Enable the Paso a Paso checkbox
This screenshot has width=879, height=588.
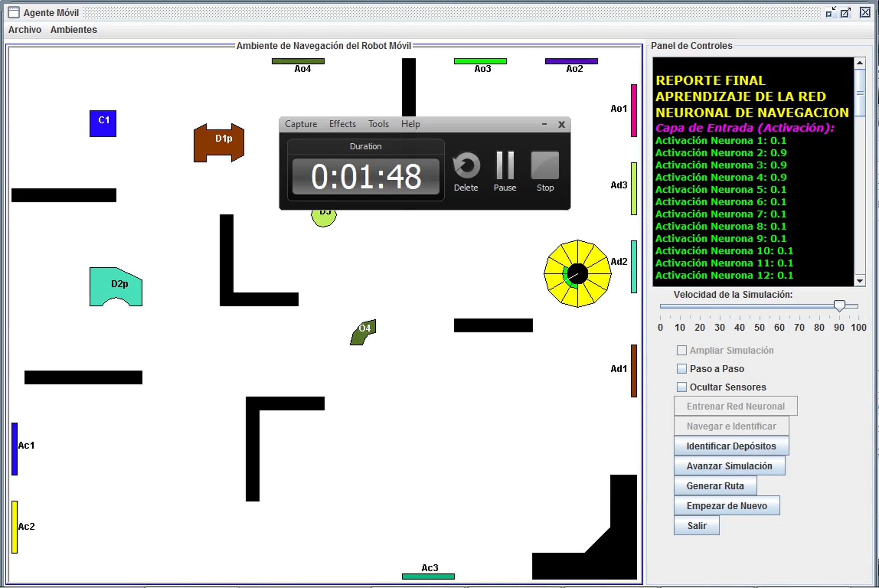pos(682,369)
